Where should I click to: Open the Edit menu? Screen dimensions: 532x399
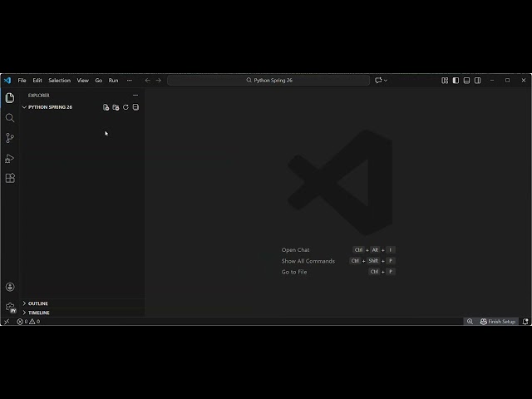(37, 81)
